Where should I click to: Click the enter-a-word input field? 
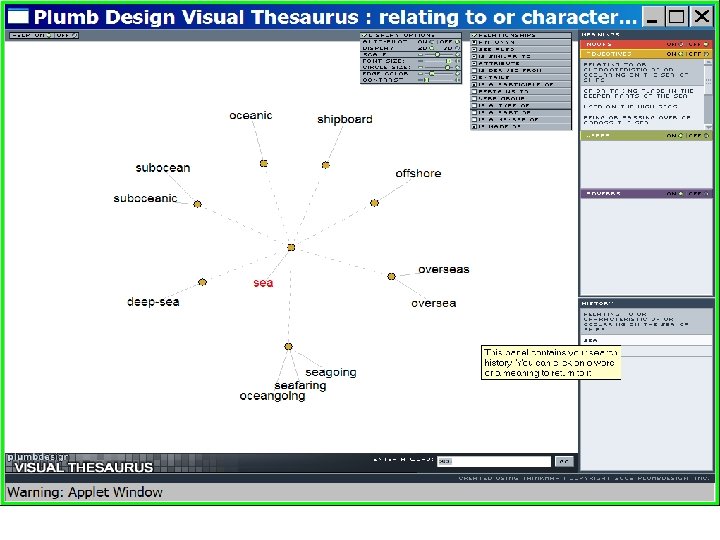pyautogui.click(x=494, y=461)
